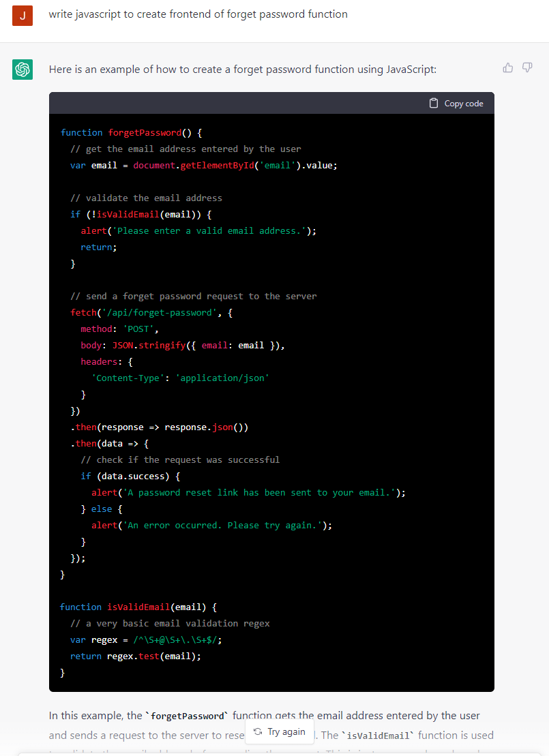Click the intro sentence 'Here is an example of how'
549x756 pixels.
point(242,70)
